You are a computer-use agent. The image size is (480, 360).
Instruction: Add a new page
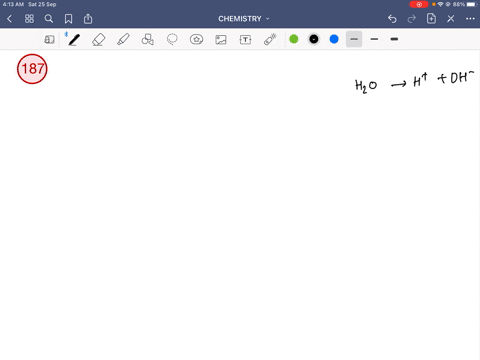click(431, 19)
